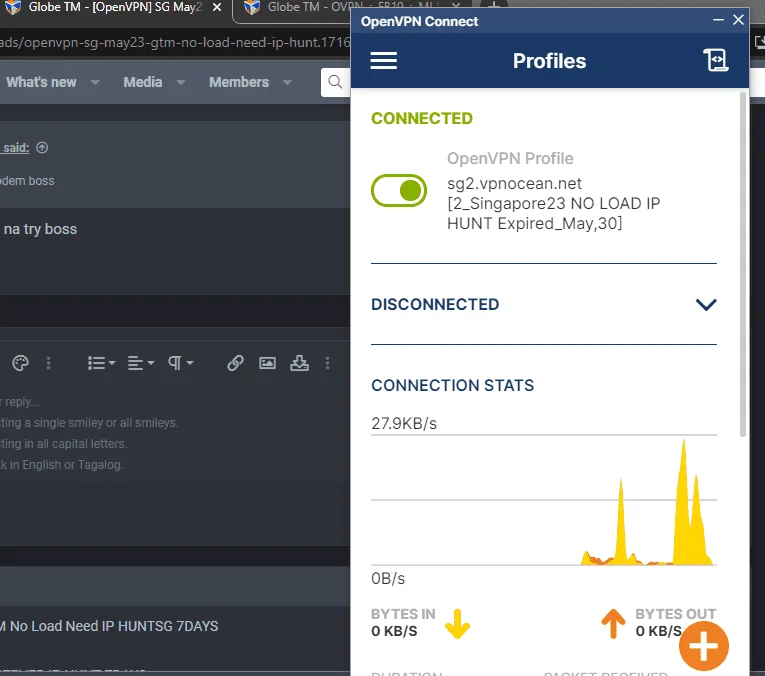
Task: Click the CONNECTED status heading
Action: 422,118
